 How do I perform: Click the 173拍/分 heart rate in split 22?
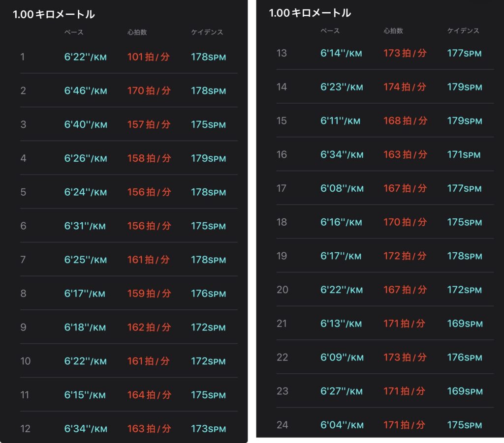coord(405,357)
